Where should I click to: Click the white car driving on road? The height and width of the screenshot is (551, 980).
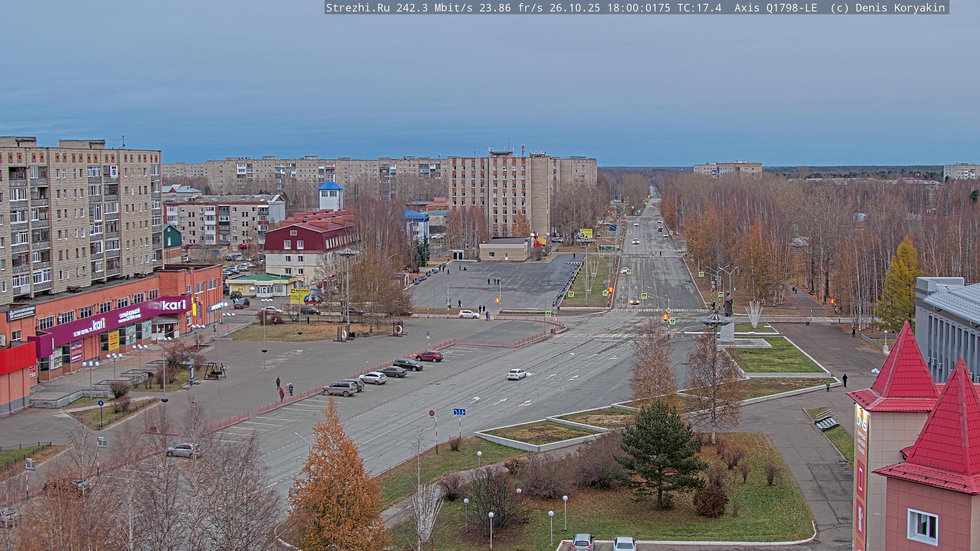516,374
